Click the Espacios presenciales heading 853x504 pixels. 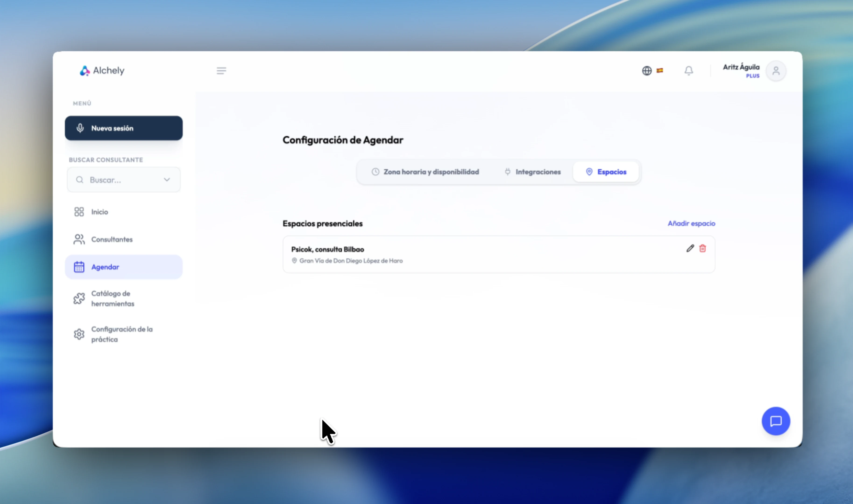[322, 224]
